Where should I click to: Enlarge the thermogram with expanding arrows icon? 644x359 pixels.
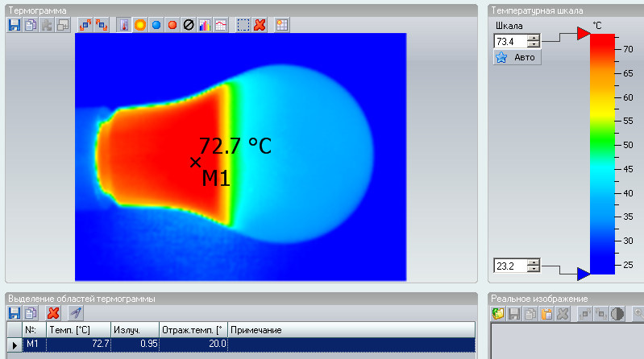[85, 25]
